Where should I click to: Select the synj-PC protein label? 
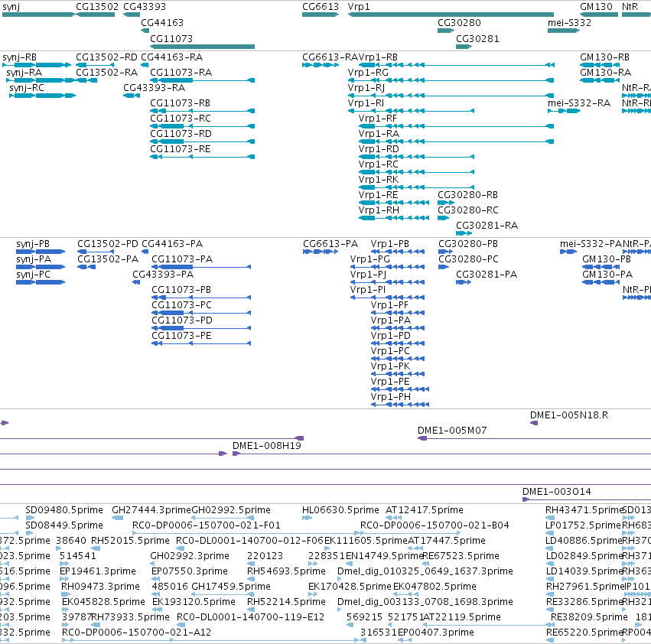coord(33,275)
